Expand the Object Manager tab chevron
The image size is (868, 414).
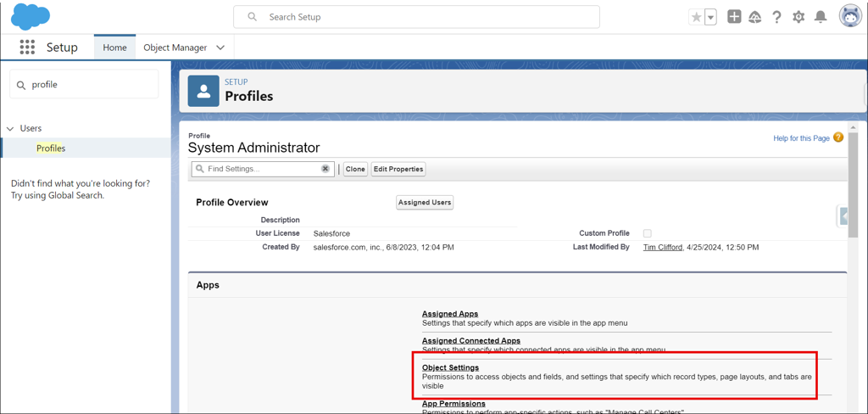220,48
